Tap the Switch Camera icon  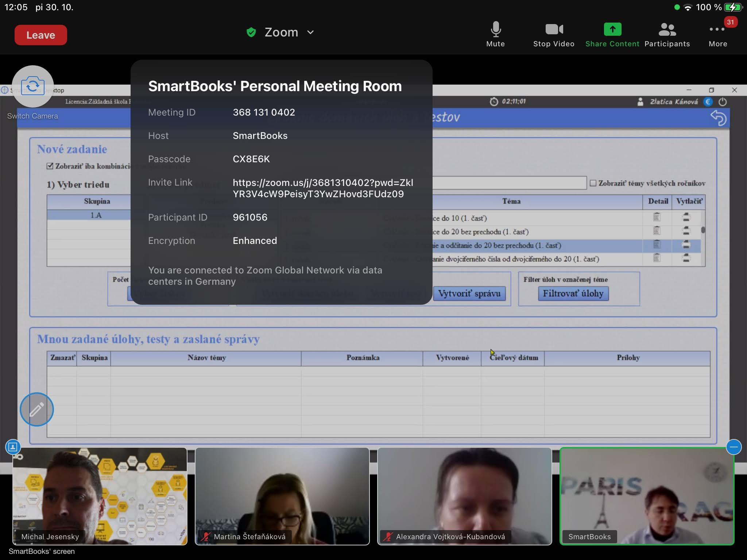pyautogui.click(x=33, y=86)
